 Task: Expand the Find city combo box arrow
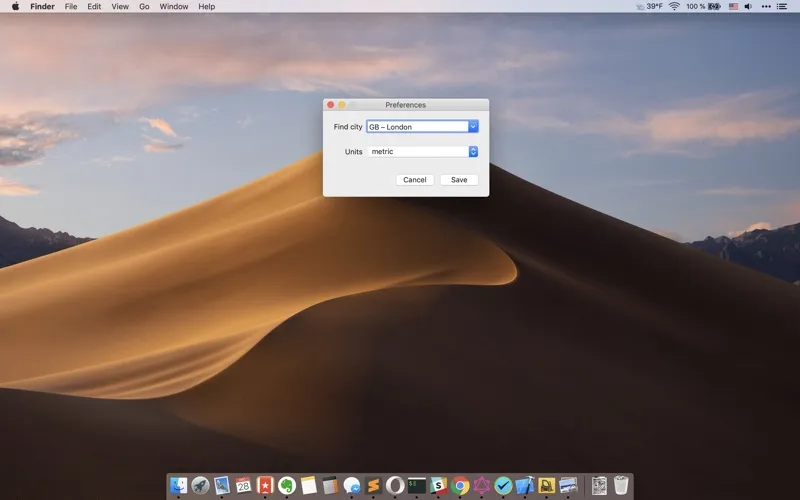pyautogui.click(x=473, y=127)
